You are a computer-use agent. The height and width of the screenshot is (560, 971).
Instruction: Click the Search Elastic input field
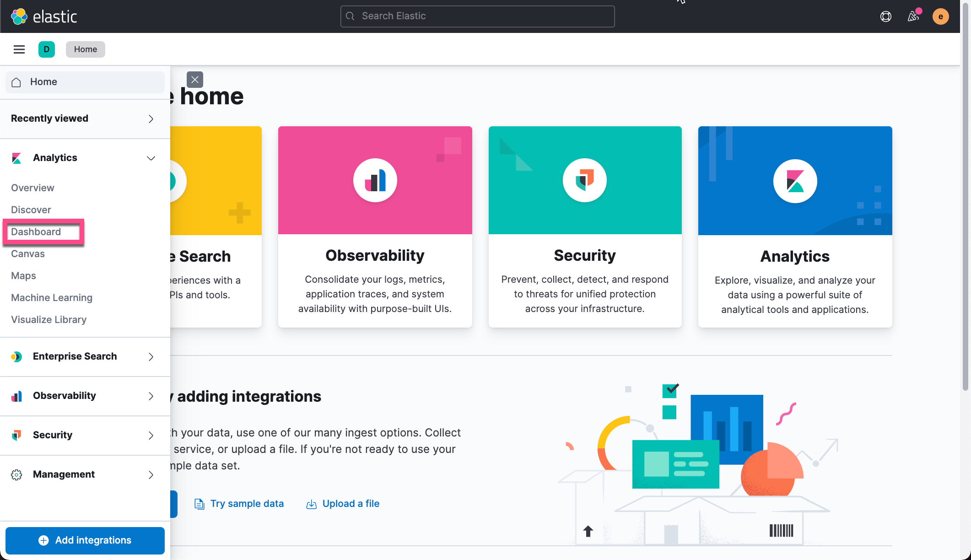(x=478, y=16)
